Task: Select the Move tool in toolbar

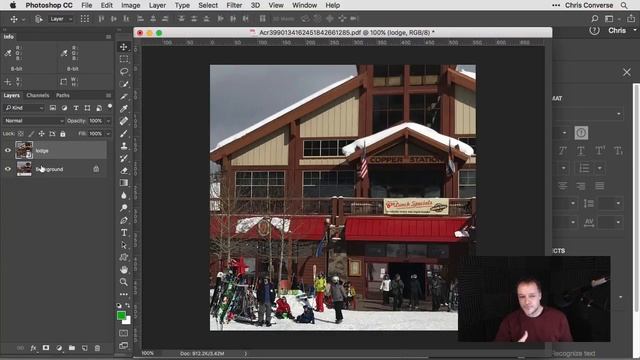Action: click(124, 47)
